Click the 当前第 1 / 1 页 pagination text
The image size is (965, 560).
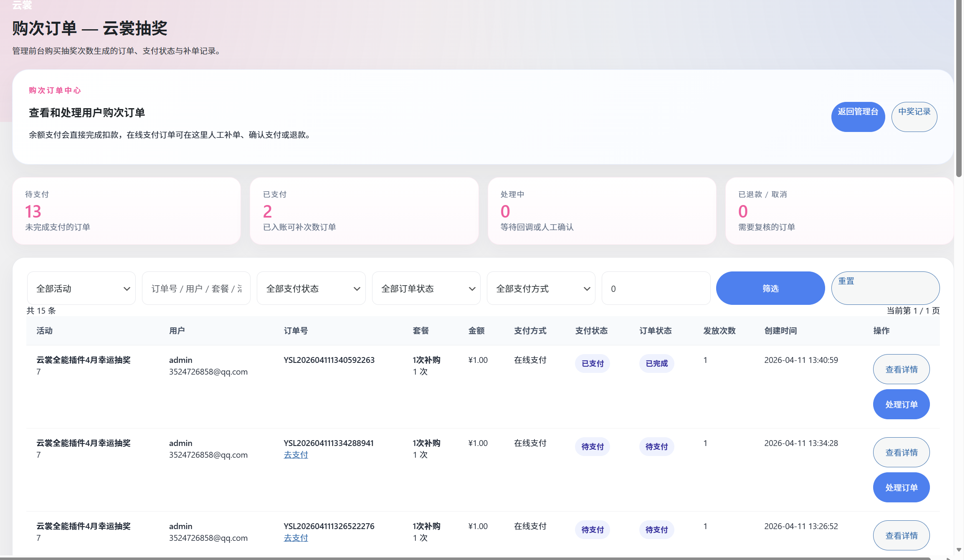click(913, 311)
